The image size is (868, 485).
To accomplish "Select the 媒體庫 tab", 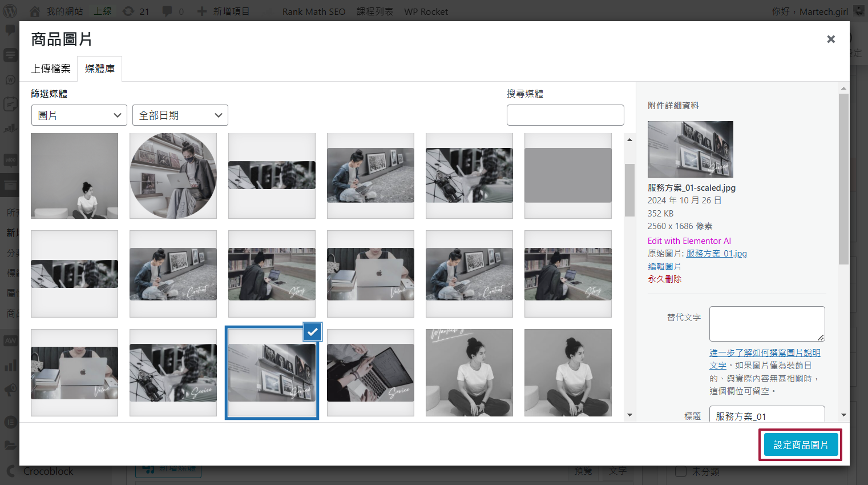I will point(100,69).
